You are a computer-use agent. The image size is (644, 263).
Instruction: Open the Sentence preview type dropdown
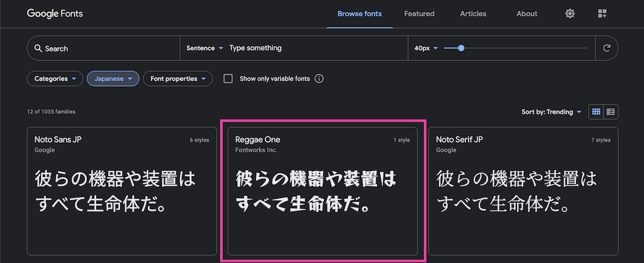click(204, 48)
